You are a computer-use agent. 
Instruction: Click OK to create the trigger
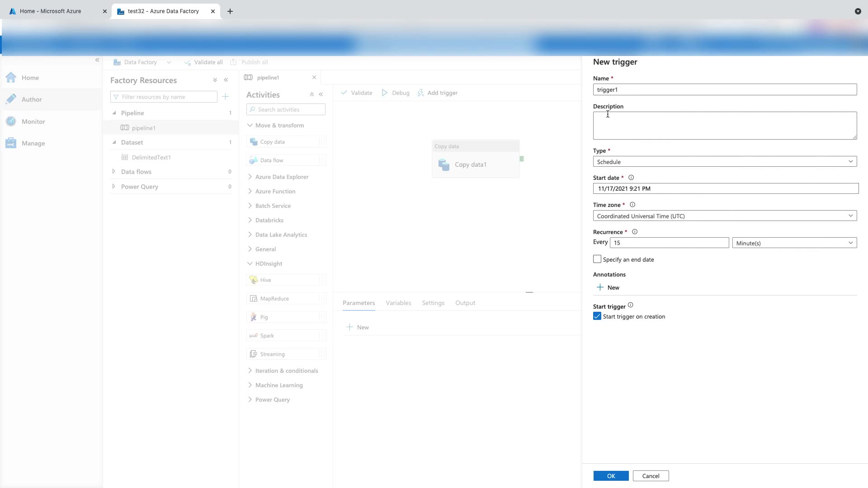tap(611, 476)
